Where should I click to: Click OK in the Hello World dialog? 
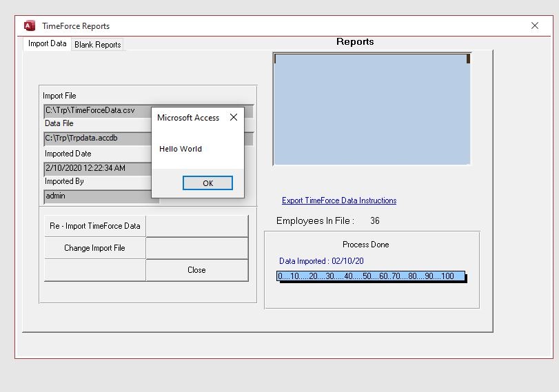pyautogui.click(x=207, y=183)
